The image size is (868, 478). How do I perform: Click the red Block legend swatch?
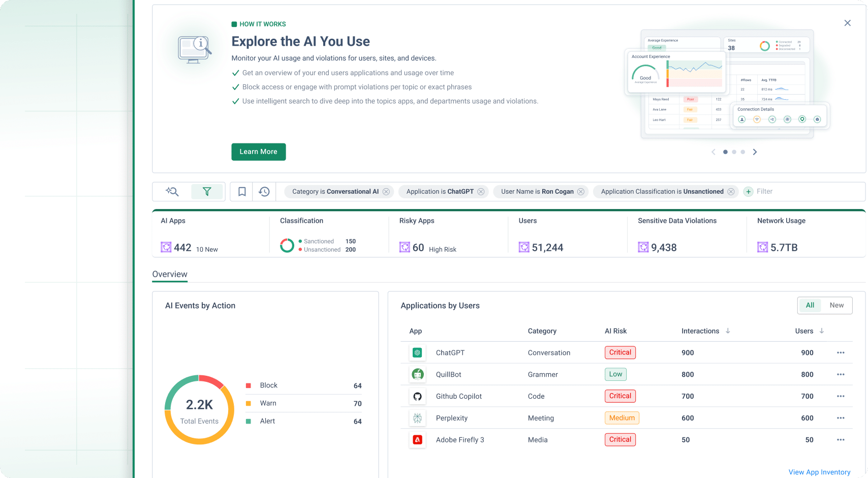tap(249, 385)
